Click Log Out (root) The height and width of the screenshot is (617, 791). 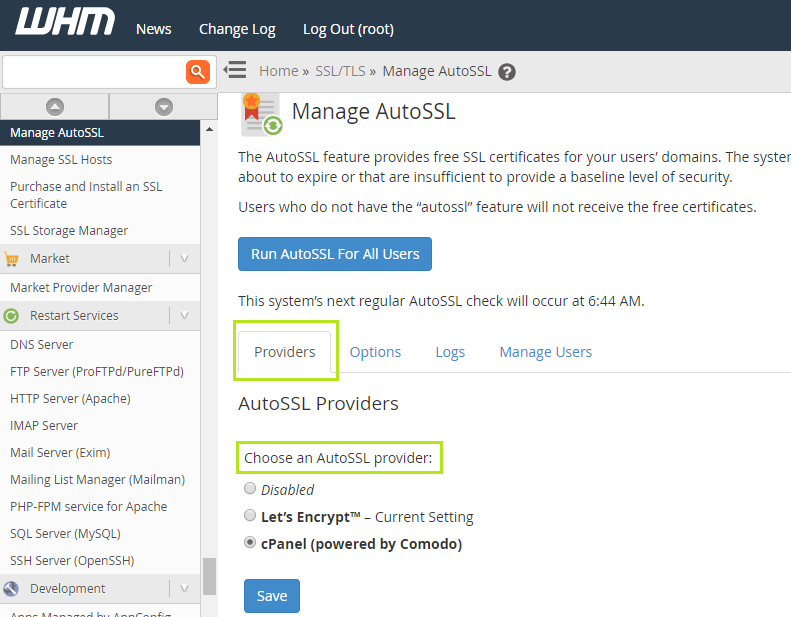(348, 29)
